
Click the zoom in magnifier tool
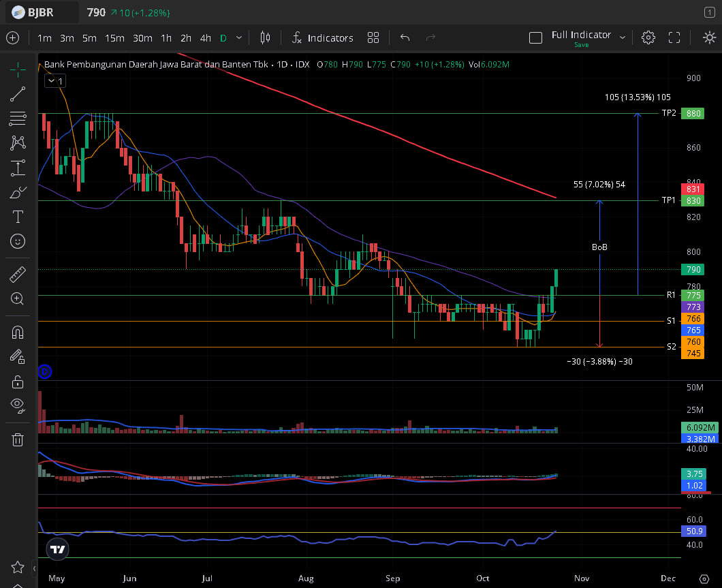tap(18, 298)
